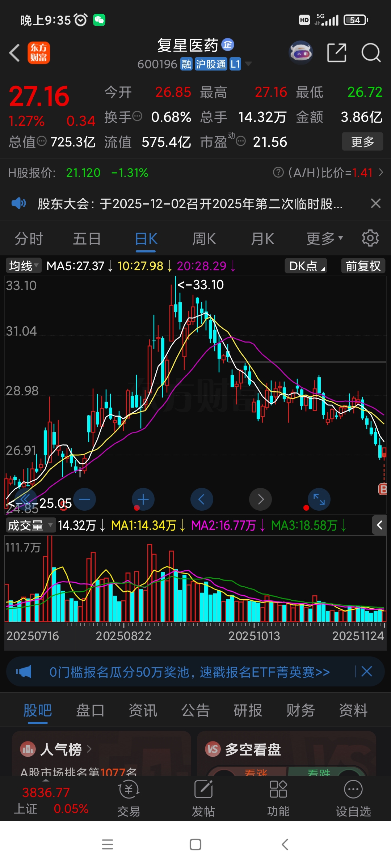Screen dimensions: 391x868
Task: Open ETF菁英赛 promo banner link
Action: coord(189,672)
